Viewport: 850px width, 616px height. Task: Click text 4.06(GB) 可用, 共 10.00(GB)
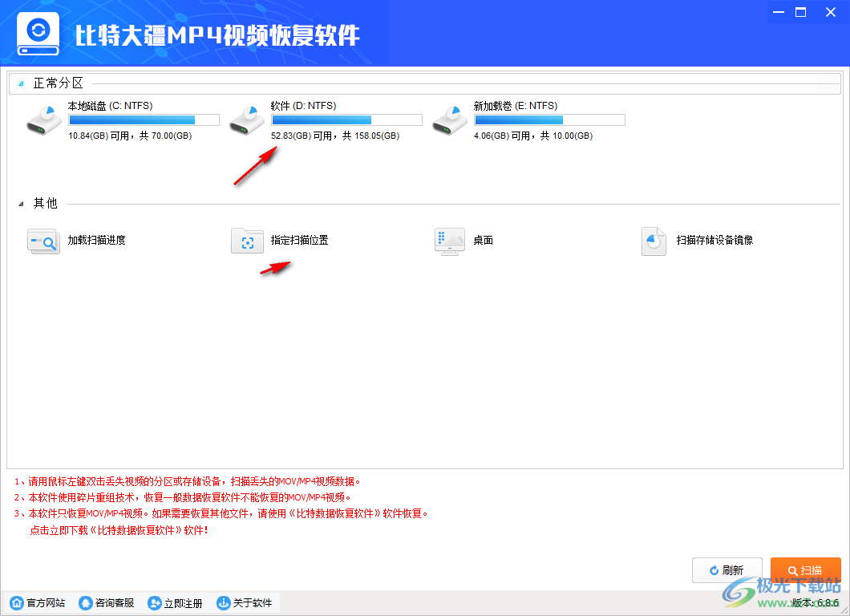533,136
